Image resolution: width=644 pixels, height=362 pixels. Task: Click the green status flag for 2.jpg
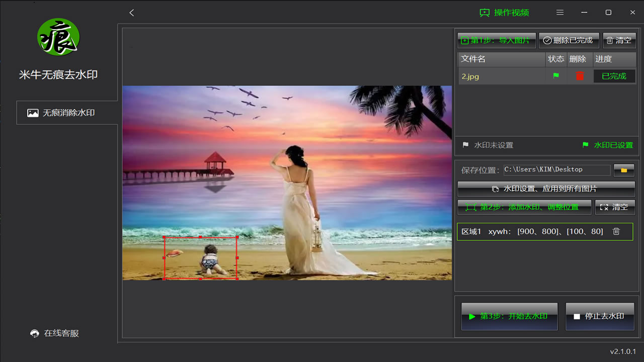[556, 76]
